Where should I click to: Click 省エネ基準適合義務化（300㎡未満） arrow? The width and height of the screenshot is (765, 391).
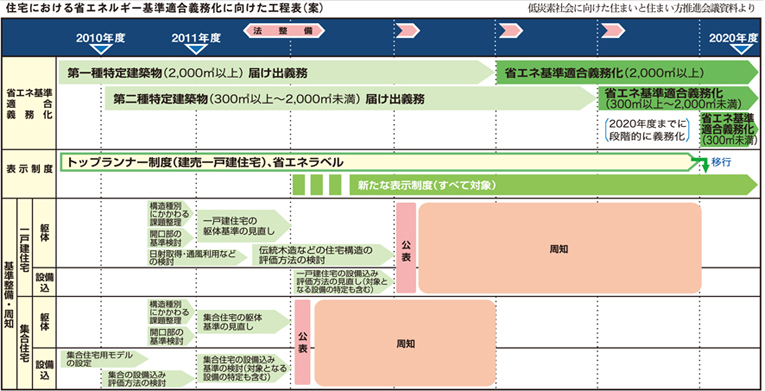729,129
